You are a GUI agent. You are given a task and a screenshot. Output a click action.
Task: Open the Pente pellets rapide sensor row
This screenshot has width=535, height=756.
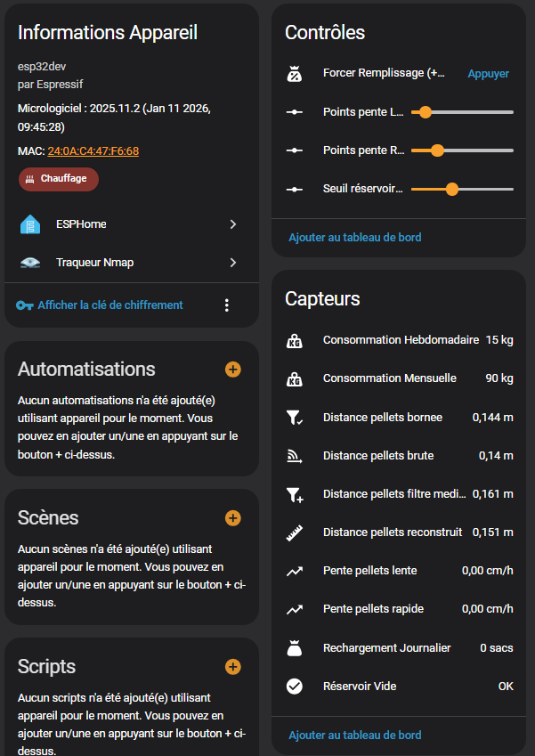click(399, 609)
